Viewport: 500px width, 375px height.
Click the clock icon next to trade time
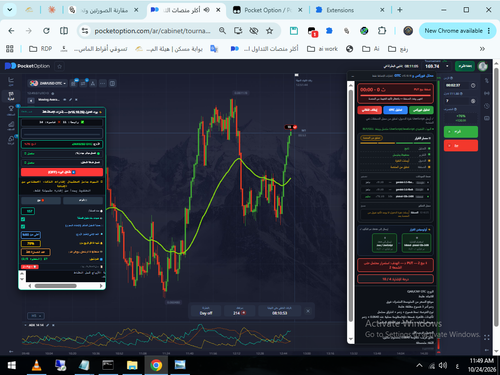(473, 85)
